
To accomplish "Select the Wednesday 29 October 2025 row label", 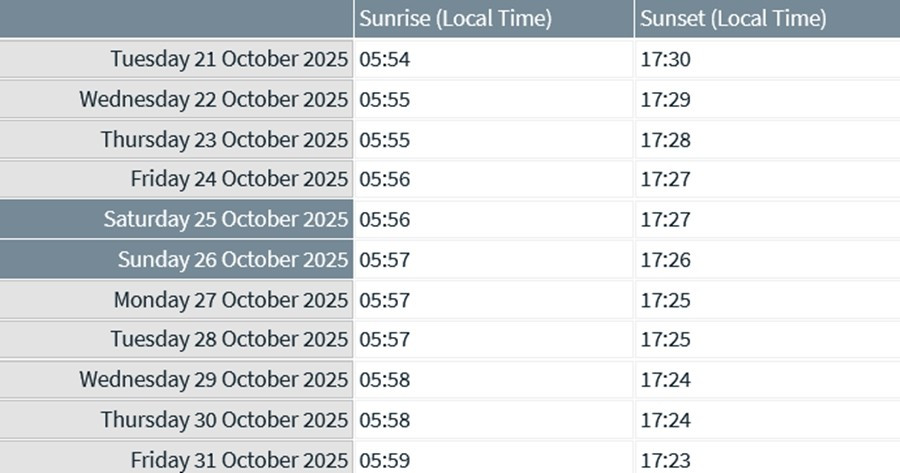I will tap(213, 380).
